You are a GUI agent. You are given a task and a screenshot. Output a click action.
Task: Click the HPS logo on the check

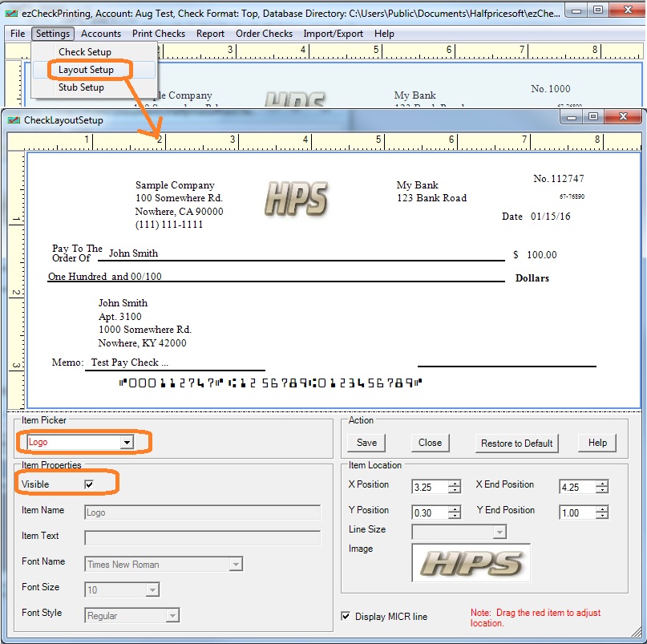[295, 199]
